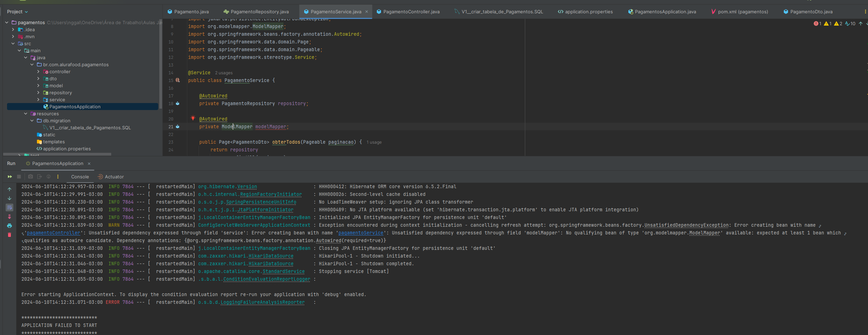Expand the .idea folder

click(x=13, y=29)
